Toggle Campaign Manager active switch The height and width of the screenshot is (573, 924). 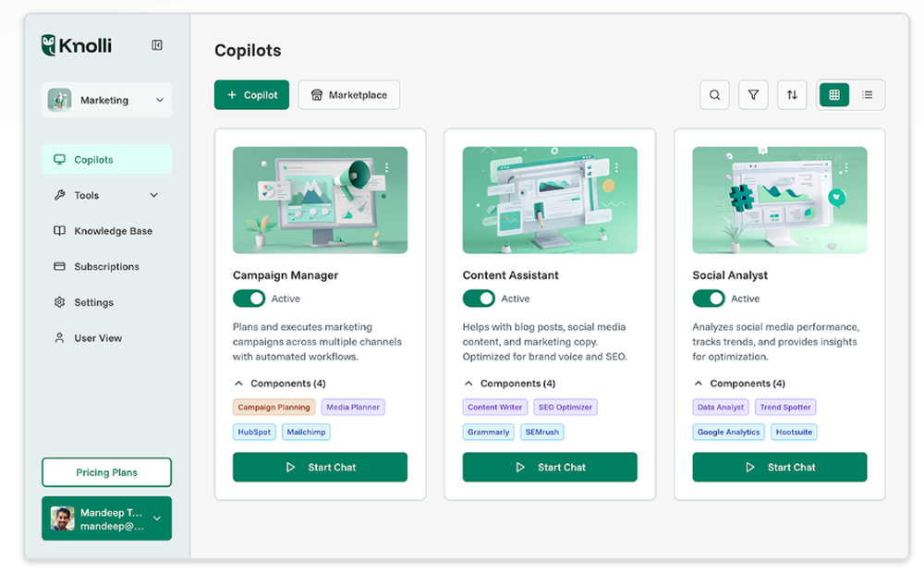pyautogui.click(x=249, y=299)
